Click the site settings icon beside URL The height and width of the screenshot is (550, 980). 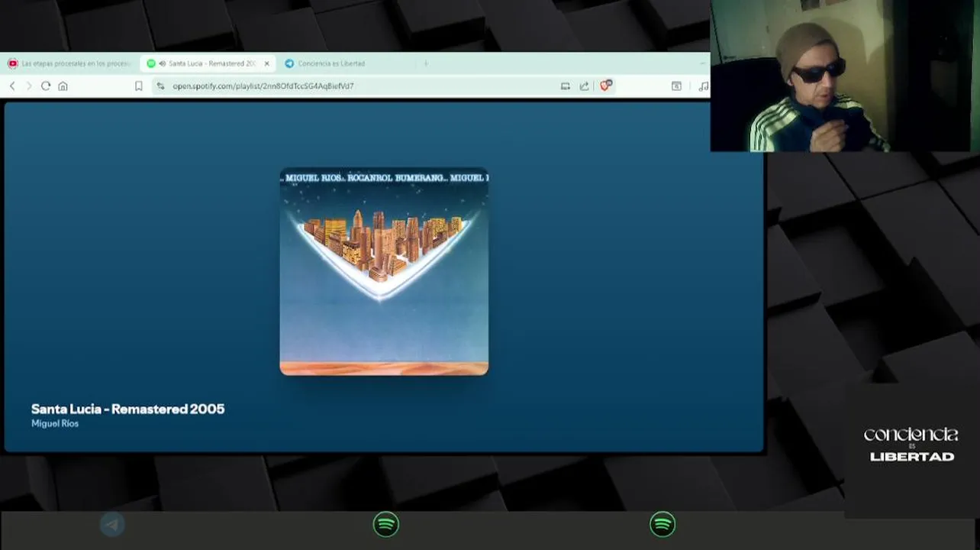pos(160,86)
